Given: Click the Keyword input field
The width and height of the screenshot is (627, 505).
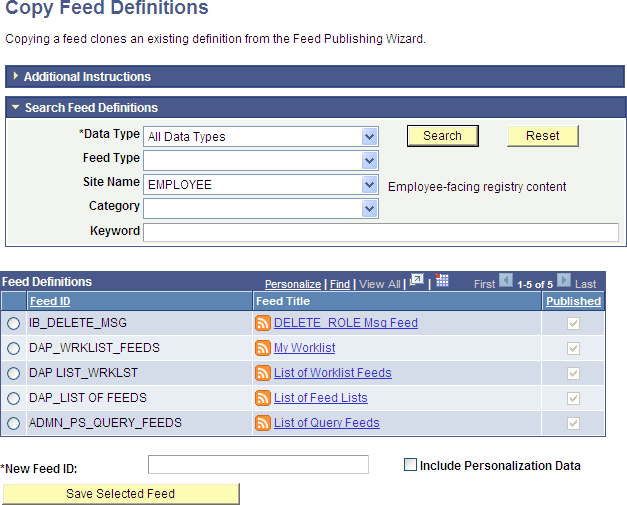Looking at the screenshot, I should 381,232.
